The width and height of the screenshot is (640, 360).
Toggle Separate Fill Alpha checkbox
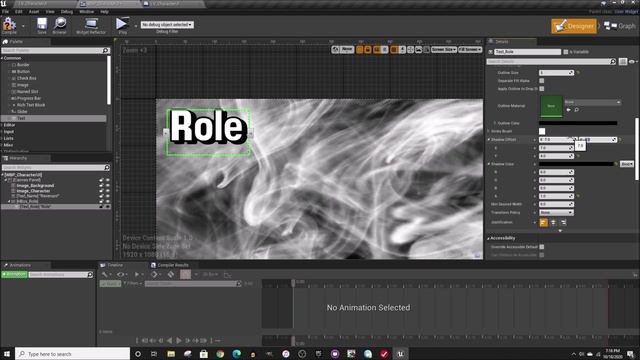point(542,81)
